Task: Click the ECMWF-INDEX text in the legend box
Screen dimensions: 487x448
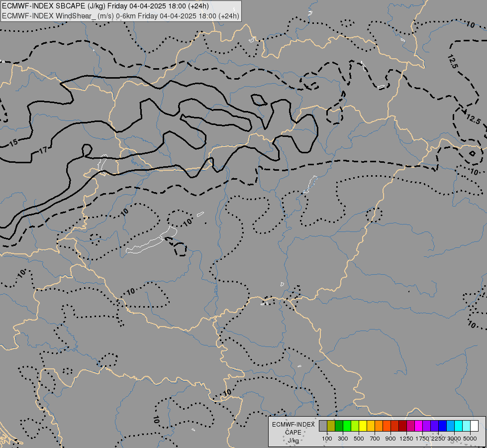Action: click(x=293, y=425)
